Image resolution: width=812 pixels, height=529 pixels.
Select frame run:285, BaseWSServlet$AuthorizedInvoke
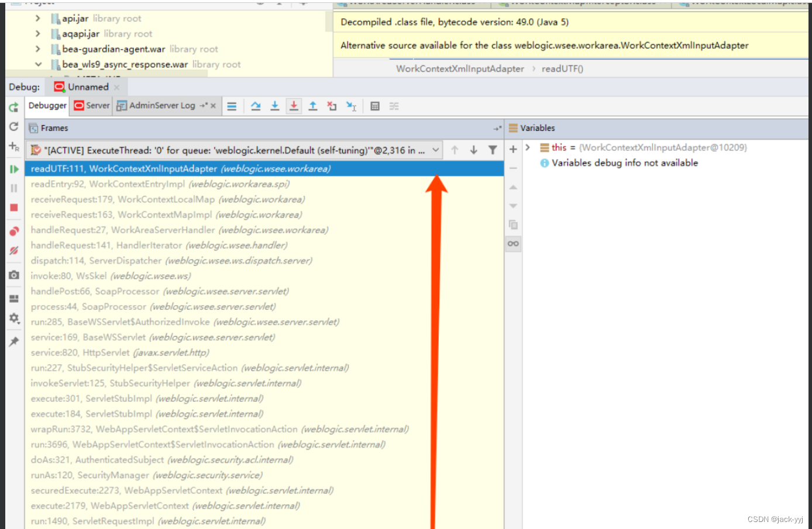264,322
